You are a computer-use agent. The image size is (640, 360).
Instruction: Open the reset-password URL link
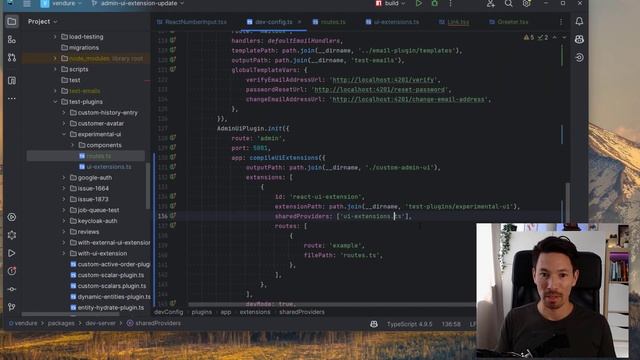[x=380, y=89]
